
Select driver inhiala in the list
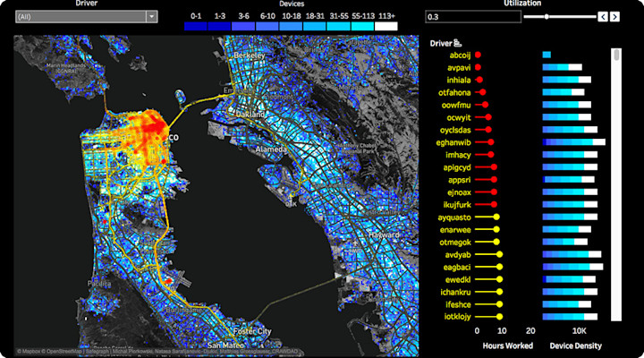tap(459, 80)
